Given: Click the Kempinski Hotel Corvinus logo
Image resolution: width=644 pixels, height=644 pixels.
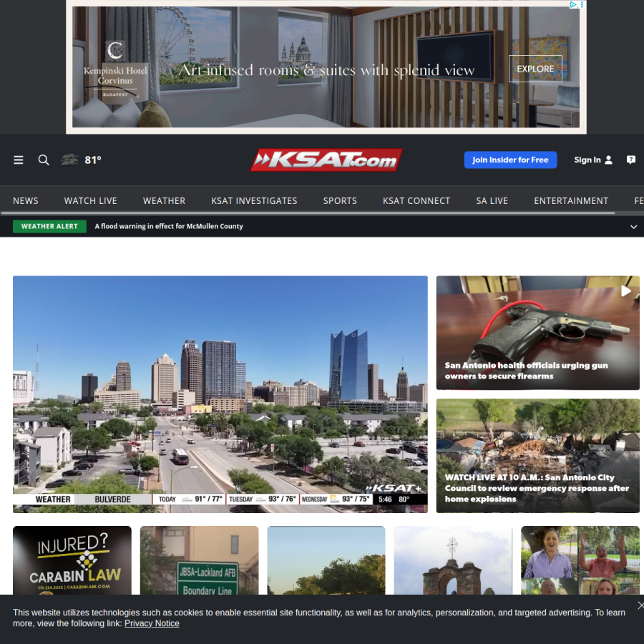Looking at the screenshot, I should pyautogui.click(x=115, y=68).
